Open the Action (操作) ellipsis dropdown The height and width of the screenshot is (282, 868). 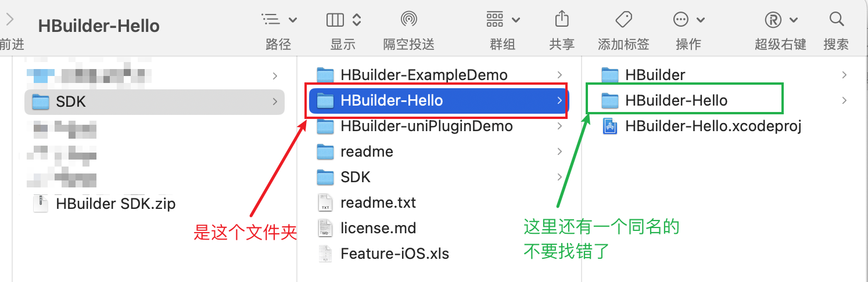pos(689,20)
